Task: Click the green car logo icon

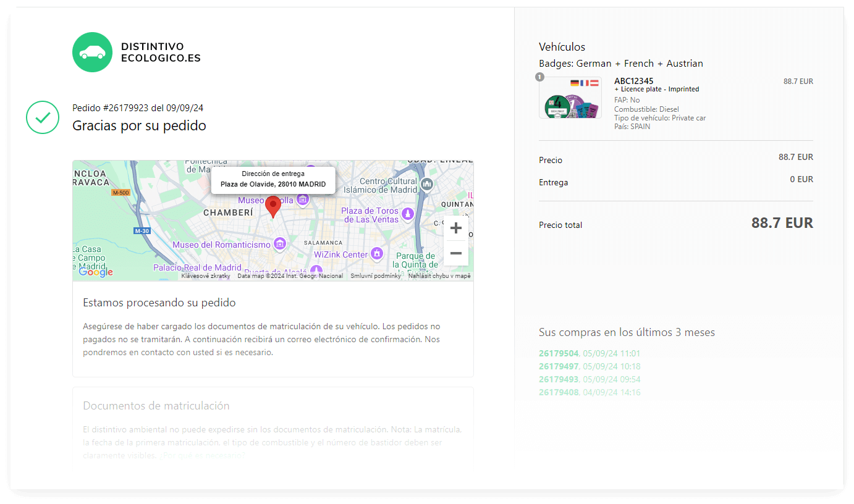Action: point(92,52)
